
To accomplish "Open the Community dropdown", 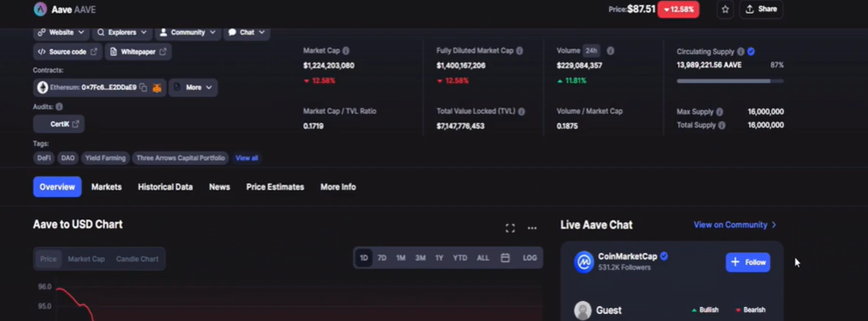I will click(187, 32).
